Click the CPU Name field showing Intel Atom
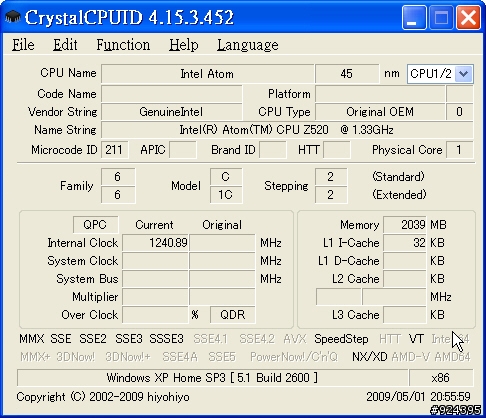486x418 pixels. 207,74
